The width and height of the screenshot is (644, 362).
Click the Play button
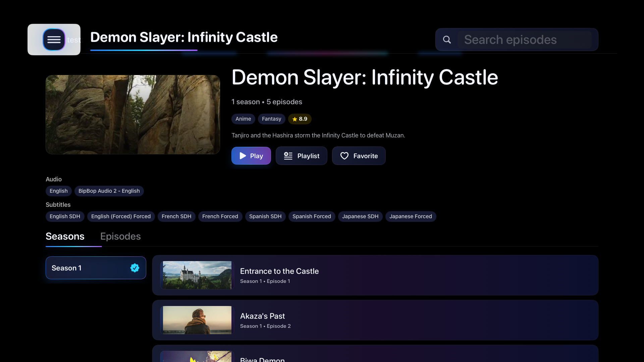tap(251, 156)
